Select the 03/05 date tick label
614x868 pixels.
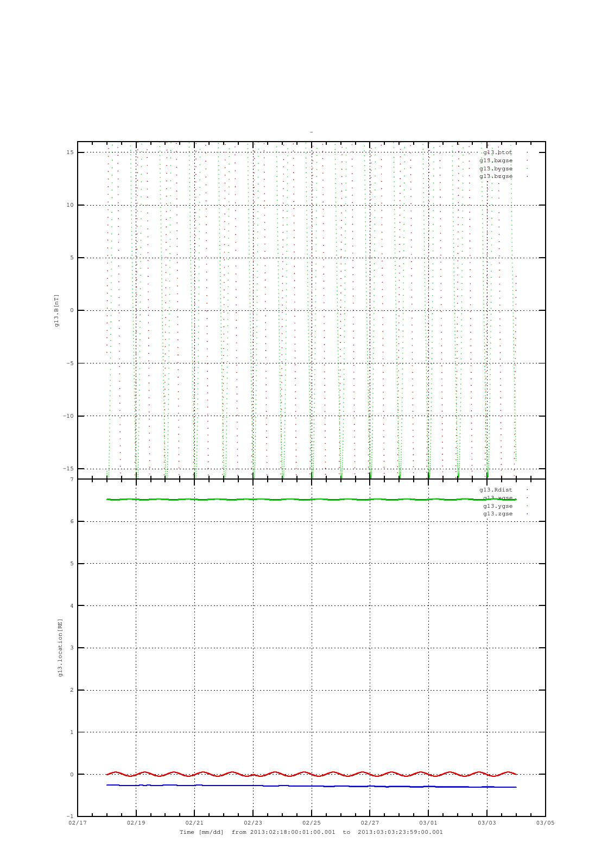point(545,823)
